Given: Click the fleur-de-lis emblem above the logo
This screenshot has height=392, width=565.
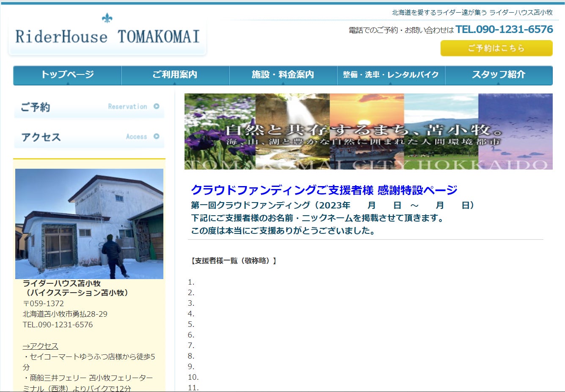Looking at the screenshot, I should 107,18.
